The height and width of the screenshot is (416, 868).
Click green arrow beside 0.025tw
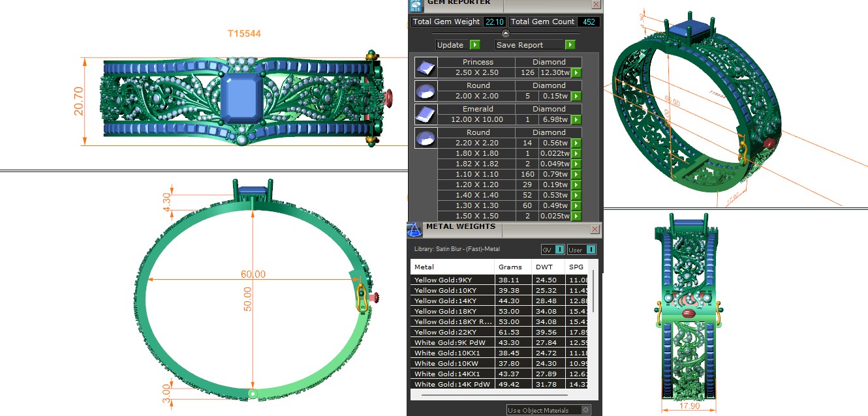(576, 216)
